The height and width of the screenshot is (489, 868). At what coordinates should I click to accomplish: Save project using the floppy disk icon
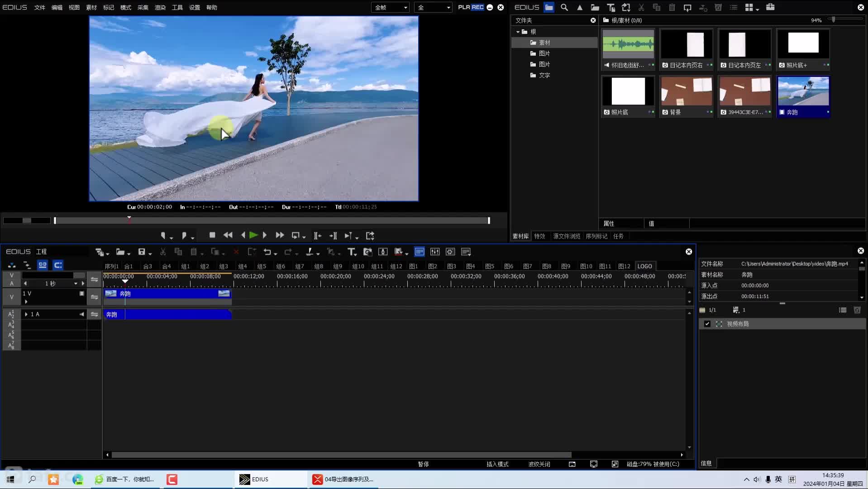(142, 252)
